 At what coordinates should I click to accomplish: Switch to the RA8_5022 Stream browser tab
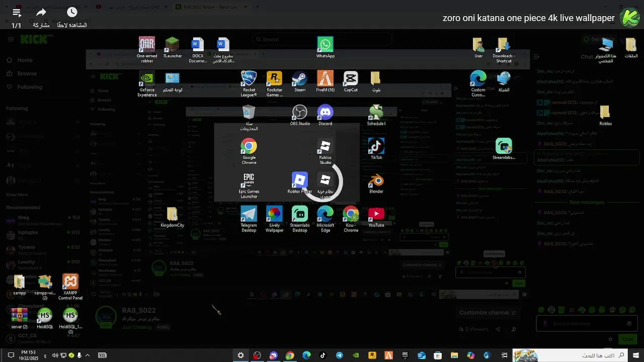coord(211,7)
